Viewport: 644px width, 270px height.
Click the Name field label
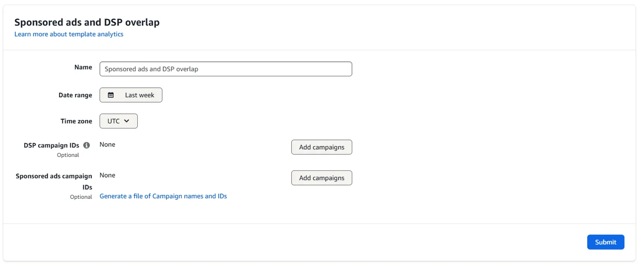tap(83, 67)
